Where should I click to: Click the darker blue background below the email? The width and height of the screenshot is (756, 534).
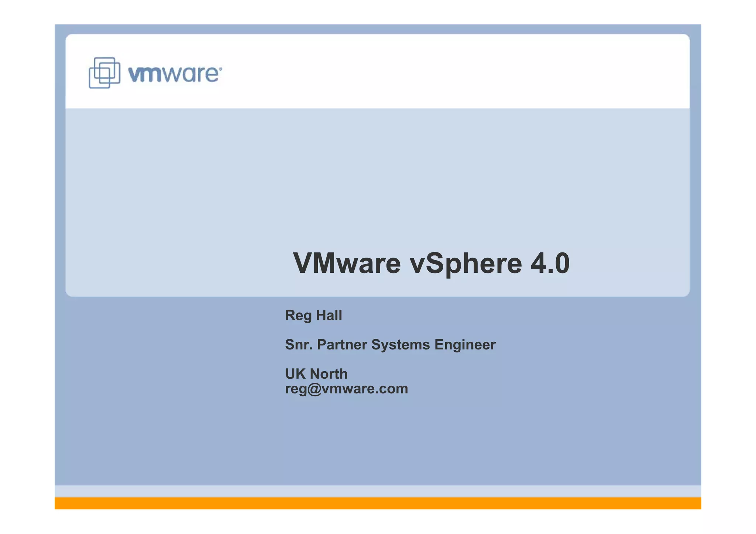(378, 443)
